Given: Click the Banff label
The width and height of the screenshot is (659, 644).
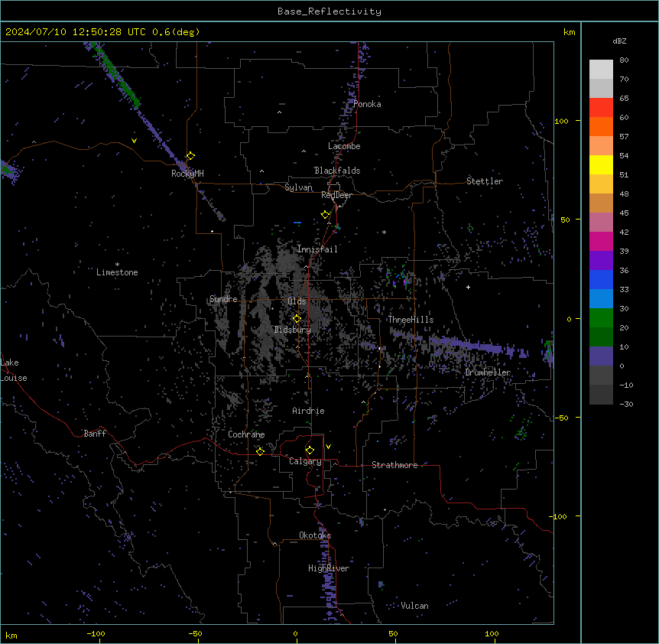Looking at the screenshot, I should tap(95, 434).
